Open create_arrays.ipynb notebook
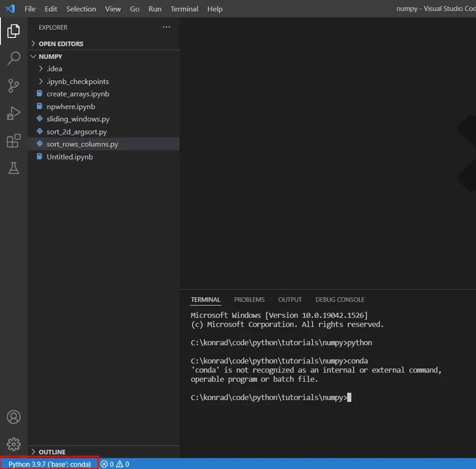 tap(77, 93)
